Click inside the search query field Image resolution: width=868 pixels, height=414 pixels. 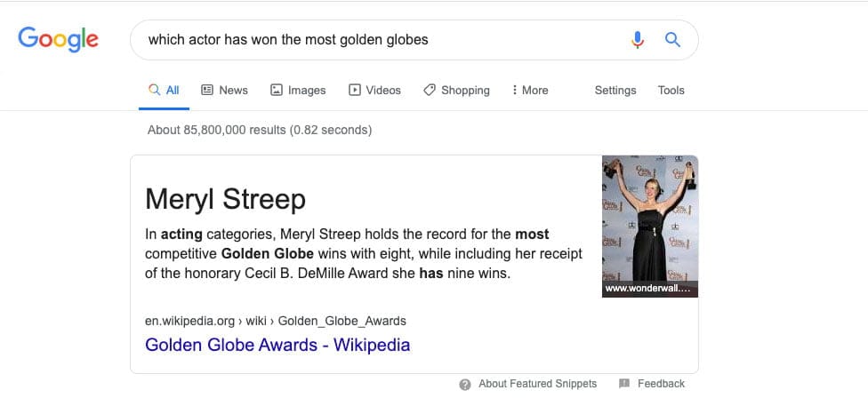(374, 40)
